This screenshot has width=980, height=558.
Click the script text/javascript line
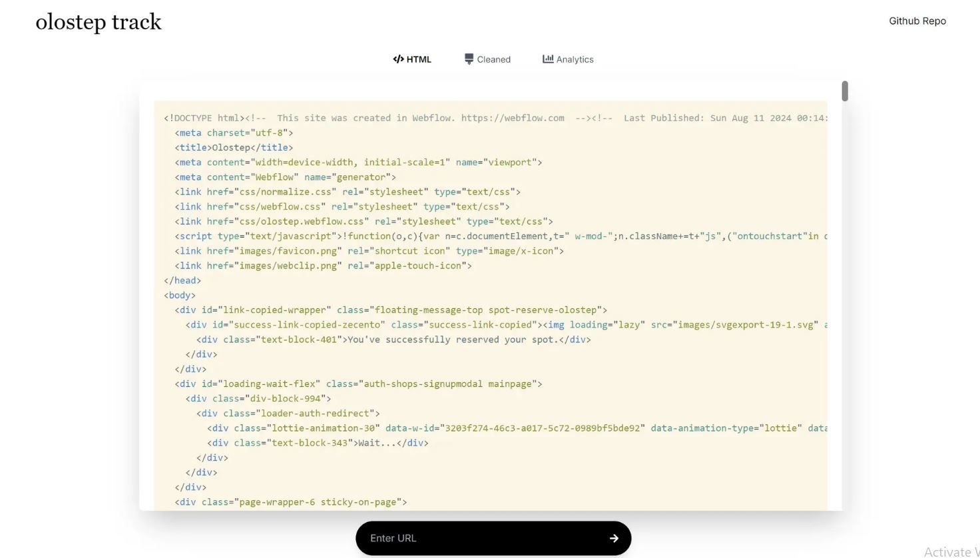click(501, 236)
